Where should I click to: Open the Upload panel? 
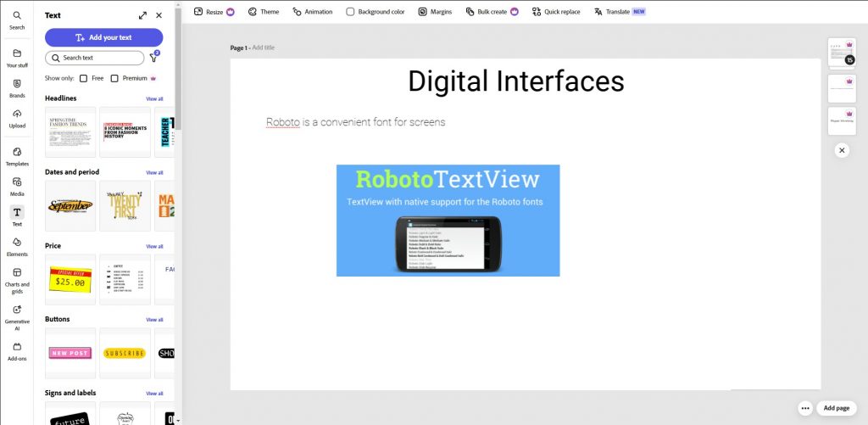[17, 119]
